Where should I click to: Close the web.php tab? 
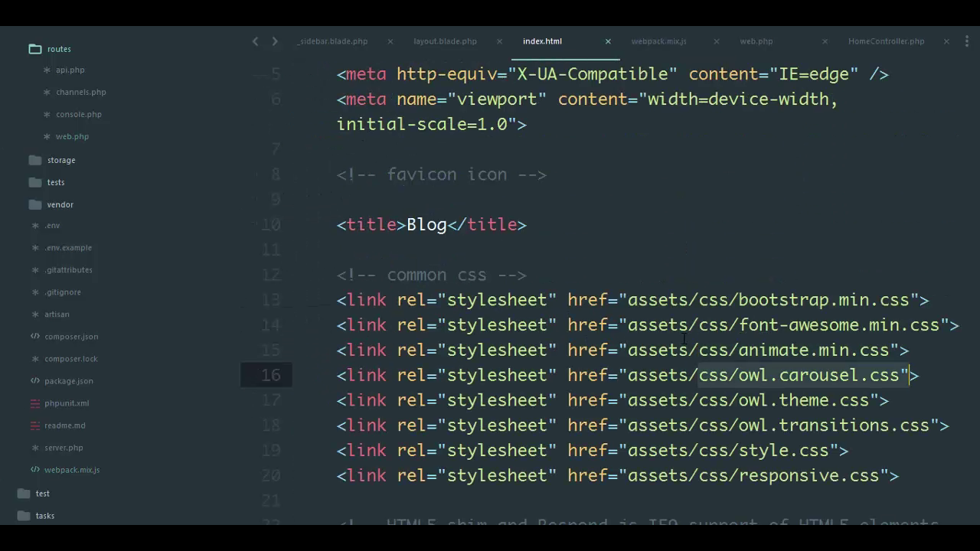pyautogui.click(x=825, y=41)
